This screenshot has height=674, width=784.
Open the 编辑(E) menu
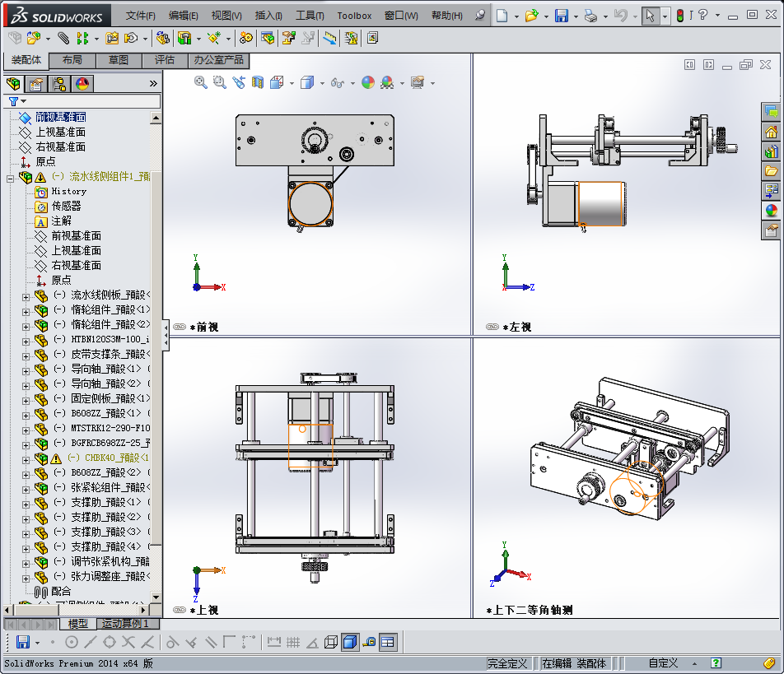tap(184, 16)
